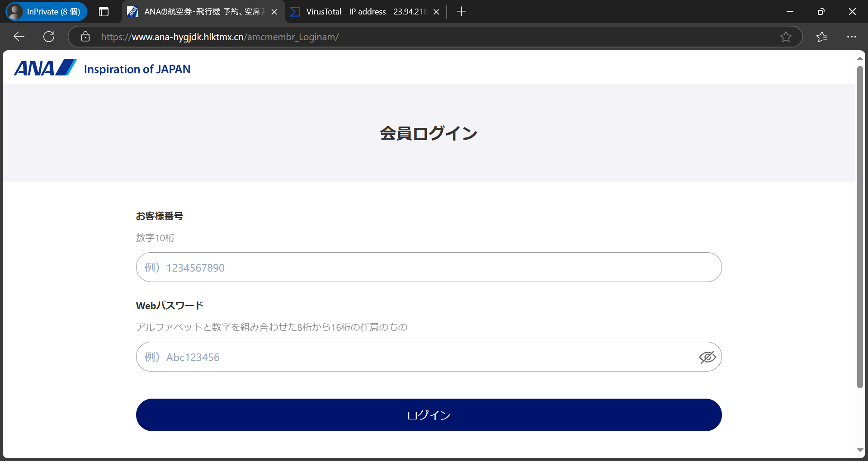Open site info lock icon
Image resolution: width=868 pixels, height=461 pixels.
click(85, 37)
